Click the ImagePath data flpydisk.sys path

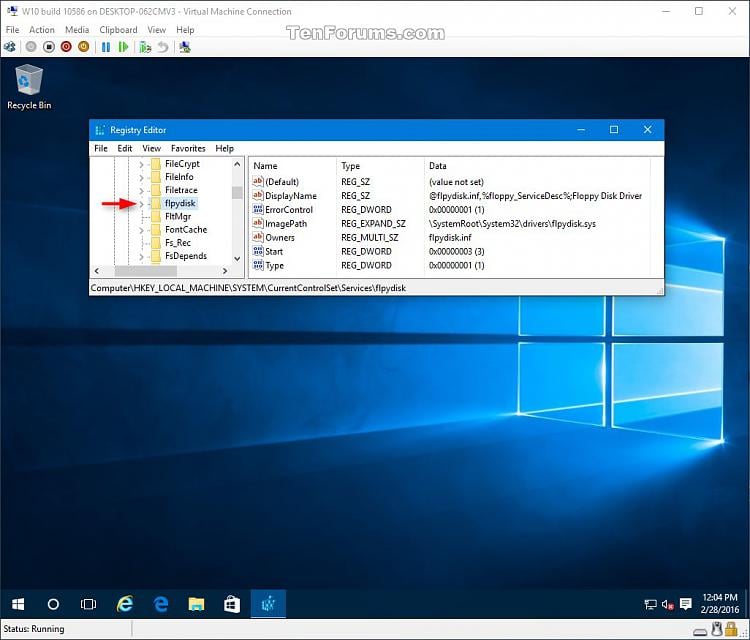pos(512,223)
